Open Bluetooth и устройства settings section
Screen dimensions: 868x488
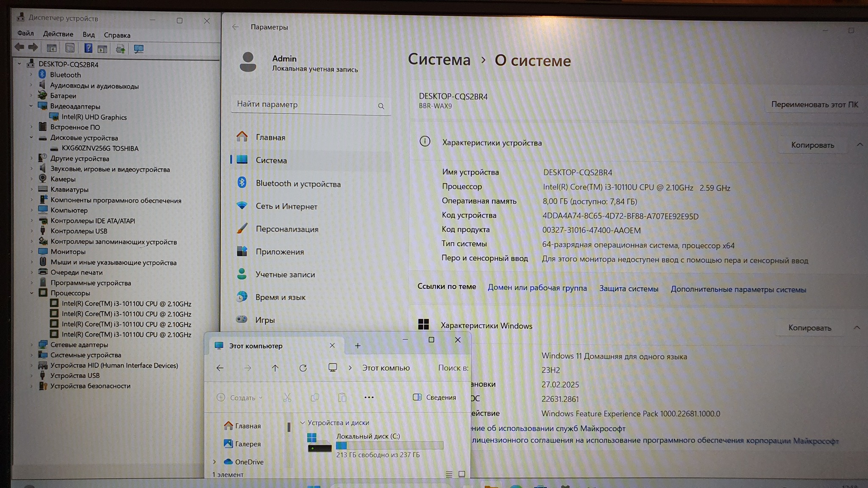(298, 184)
